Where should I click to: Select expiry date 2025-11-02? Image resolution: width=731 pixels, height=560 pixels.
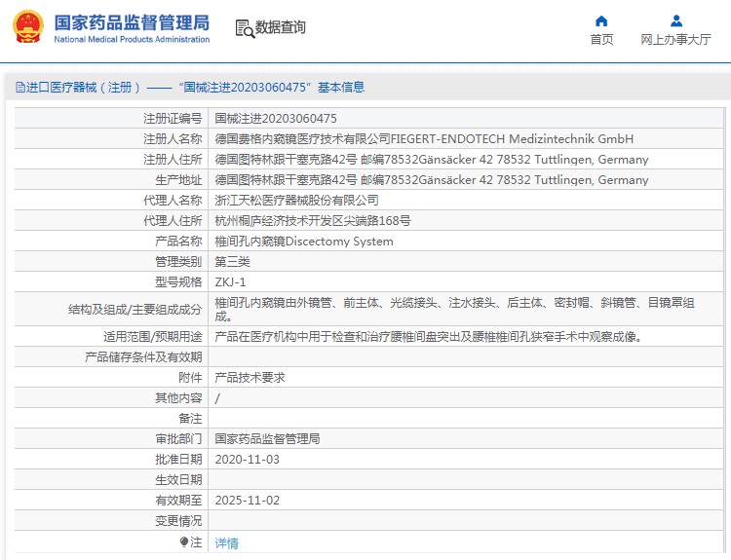(248, 501)
